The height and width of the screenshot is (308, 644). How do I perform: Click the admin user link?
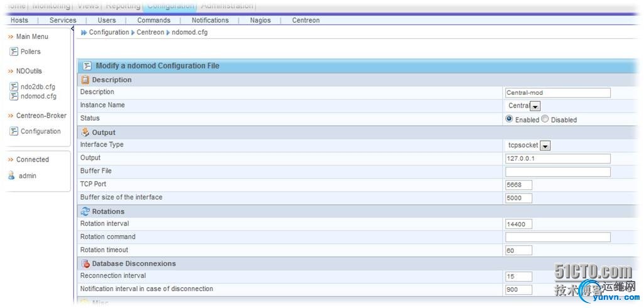(28, 176)
